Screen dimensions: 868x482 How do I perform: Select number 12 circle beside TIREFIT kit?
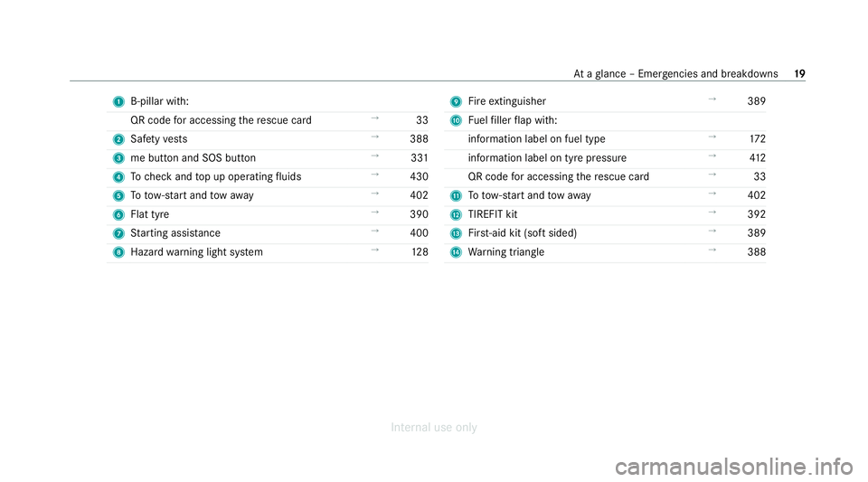click(x=456, y=214)
